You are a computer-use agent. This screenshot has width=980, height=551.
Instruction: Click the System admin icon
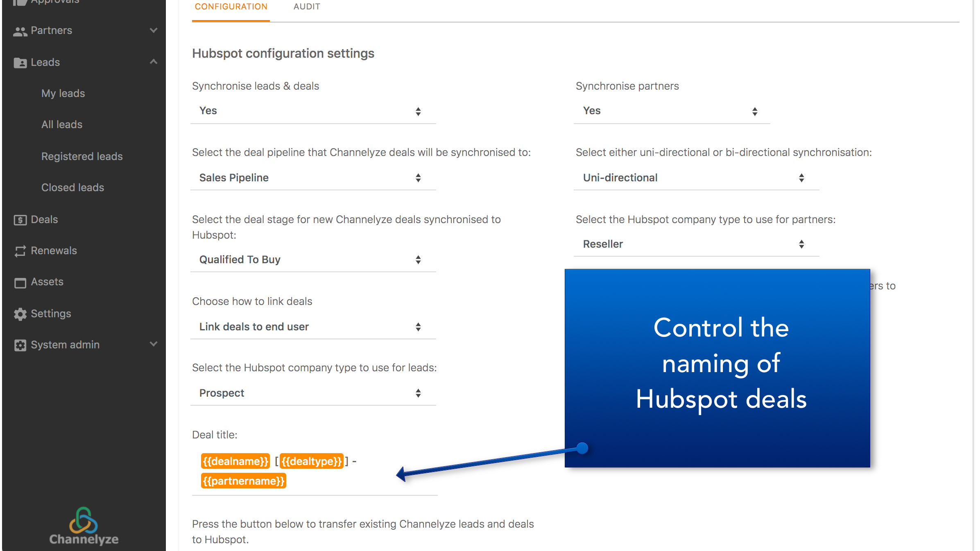coord(20,345)
